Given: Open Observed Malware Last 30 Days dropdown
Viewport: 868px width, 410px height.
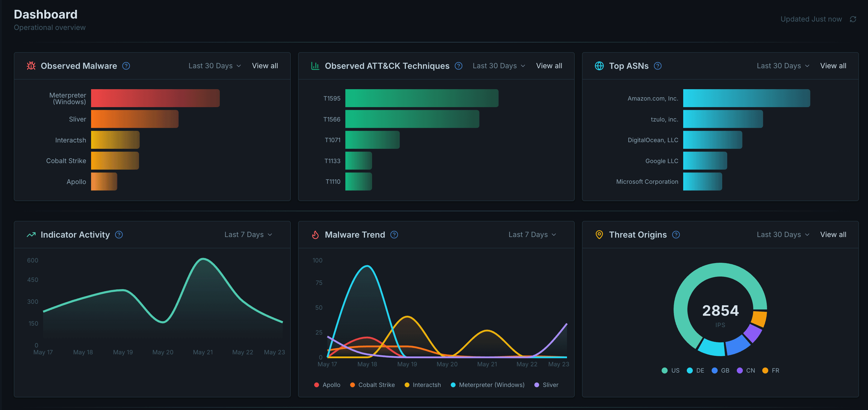Looking at the screenshot, I should pos(215,66).
